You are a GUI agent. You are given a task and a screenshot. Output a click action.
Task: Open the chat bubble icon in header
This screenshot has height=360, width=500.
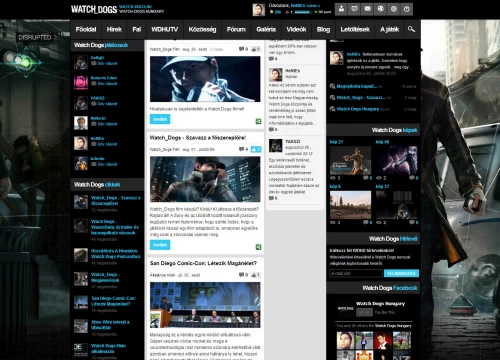coord(354,9)
